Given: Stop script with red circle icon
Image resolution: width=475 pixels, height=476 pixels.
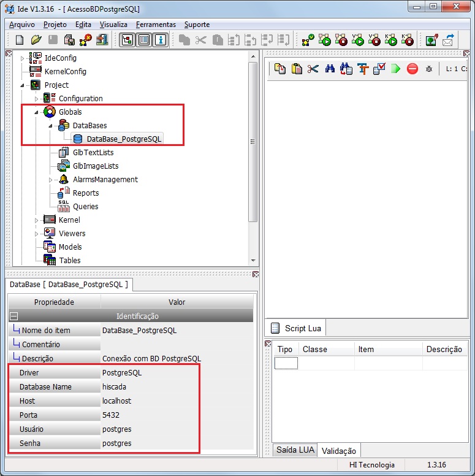Looking at the screenshot, I should (412, 69).
